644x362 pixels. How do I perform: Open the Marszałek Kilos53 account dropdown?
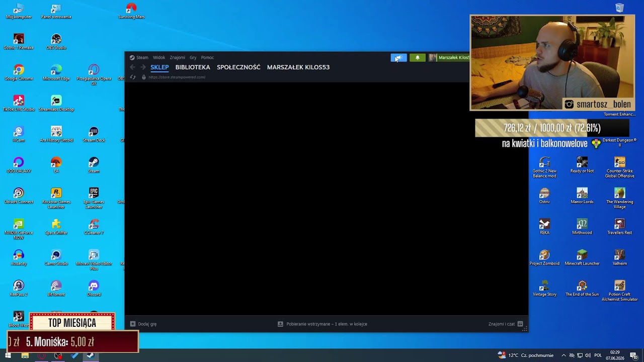tap(449, 58)
